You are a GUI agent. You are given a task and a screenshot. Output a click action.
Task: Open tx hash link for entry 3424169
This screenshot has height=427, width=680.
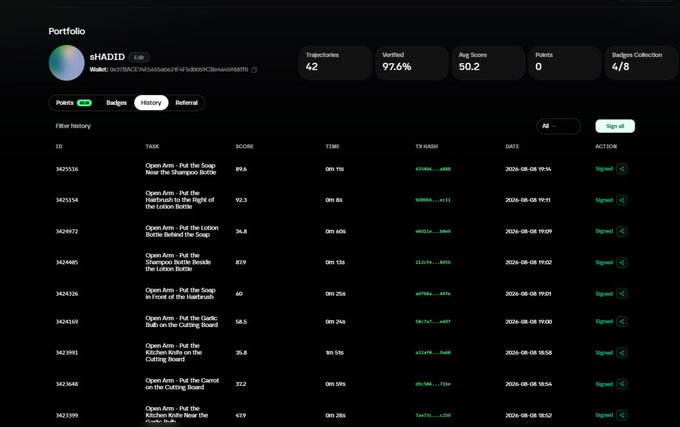[433, 322]
